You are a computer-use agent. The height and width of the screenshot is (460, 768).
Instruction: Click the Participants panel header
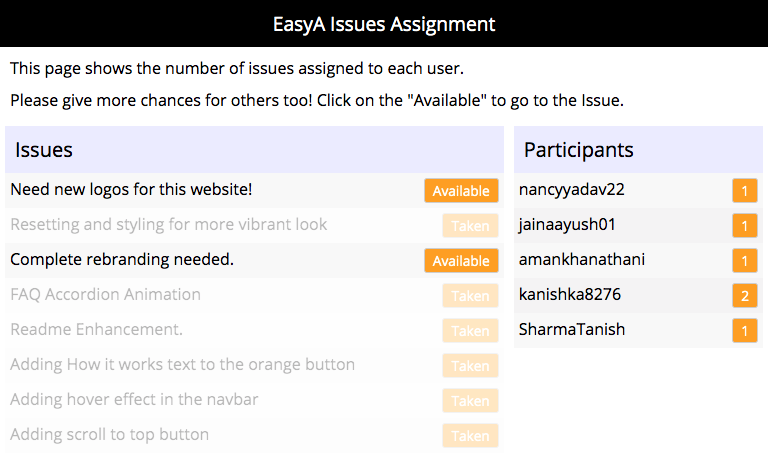pos(638,150)
